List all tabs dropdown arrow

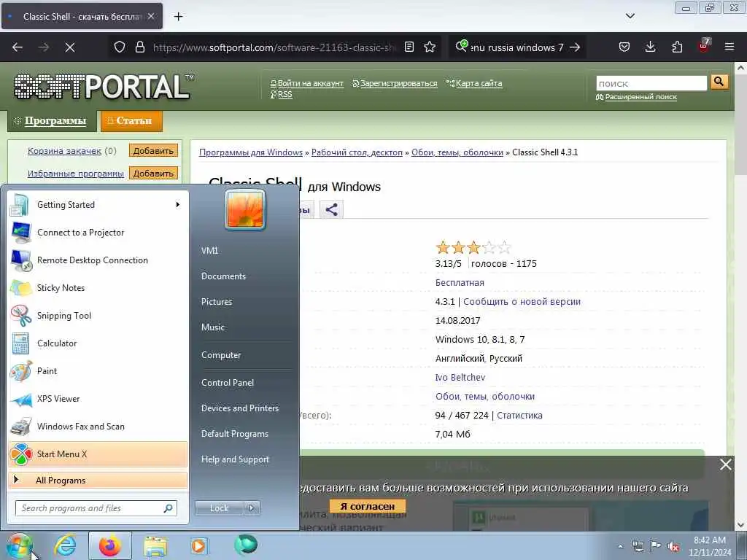[630, 16]
